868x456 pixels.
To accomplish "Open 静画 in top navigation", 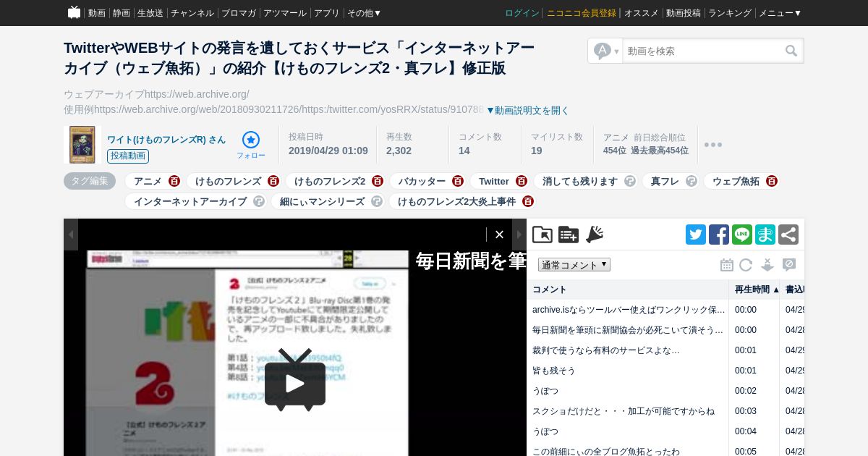I will pos(122,13).
